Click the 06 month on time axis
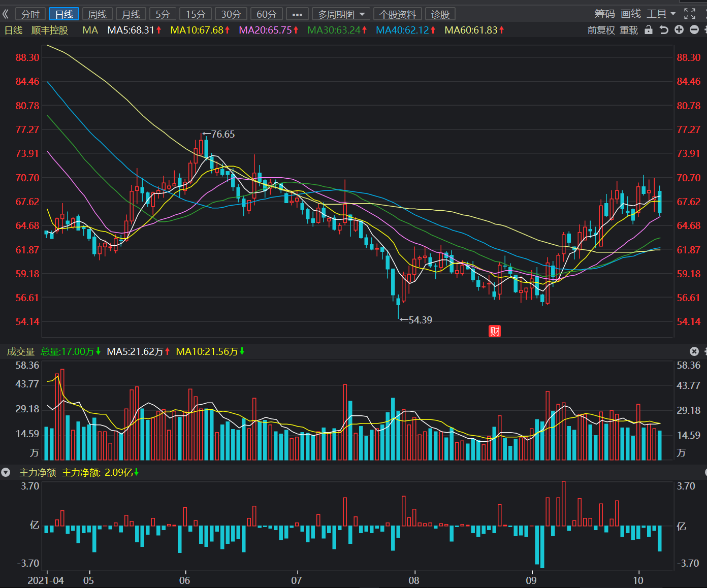This screenshot has width=707, height=588. (185, 580)
